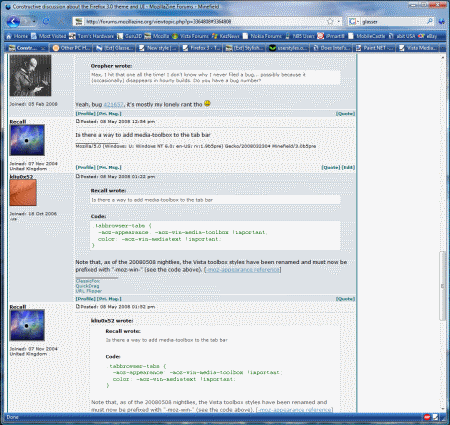Viewport: 450px width, 425px height.
Task: Open the ClassicFox signature link
Action: click(x=88, y=281)
